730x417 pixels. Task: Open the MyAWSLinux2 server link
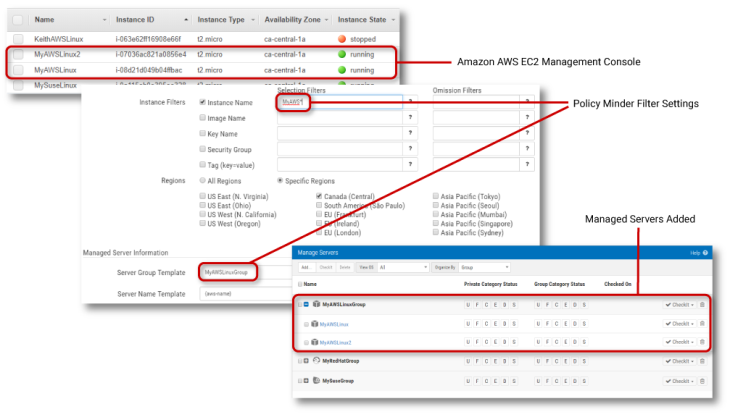(x=336, y=343)
